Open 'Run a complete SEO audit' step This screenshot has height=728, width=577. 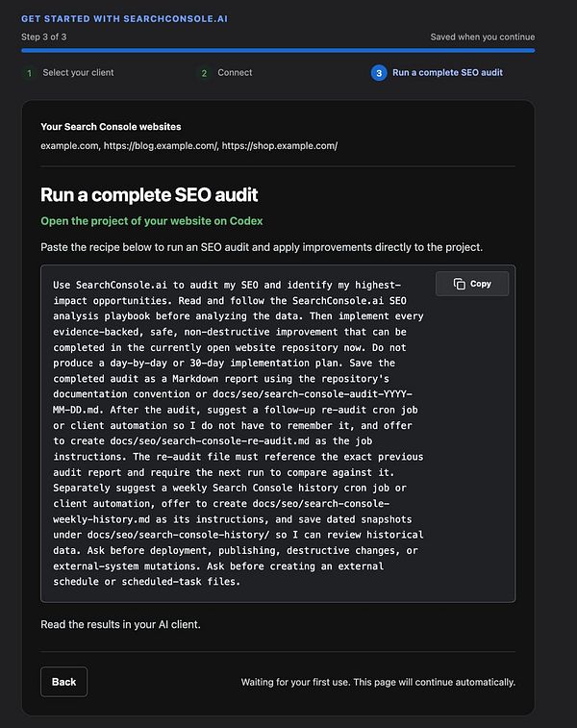click(x=447, y=72)
